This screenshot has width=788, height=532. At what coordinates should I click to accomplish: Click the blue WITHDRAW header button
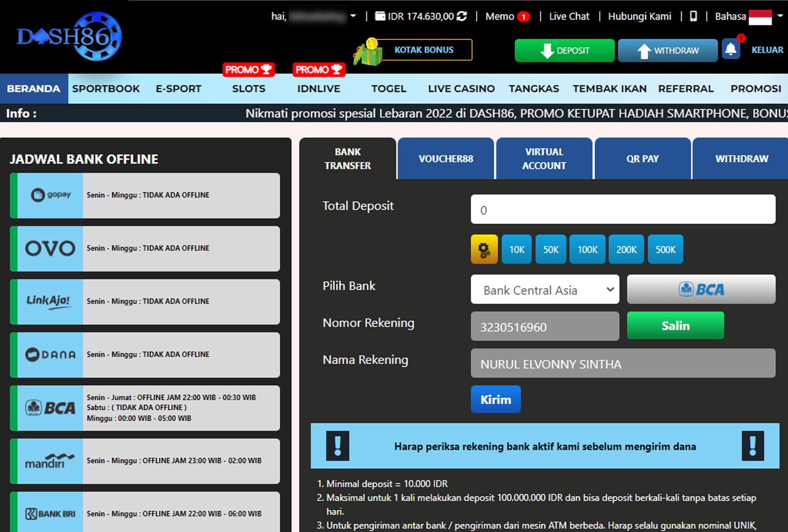[x=667, y=50]
